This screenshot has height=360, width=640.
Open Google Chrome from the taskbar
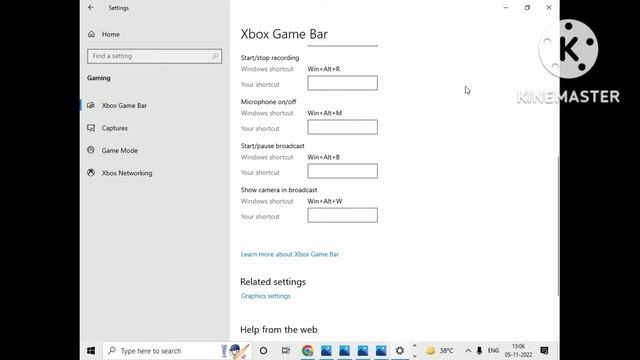point(307,351)
